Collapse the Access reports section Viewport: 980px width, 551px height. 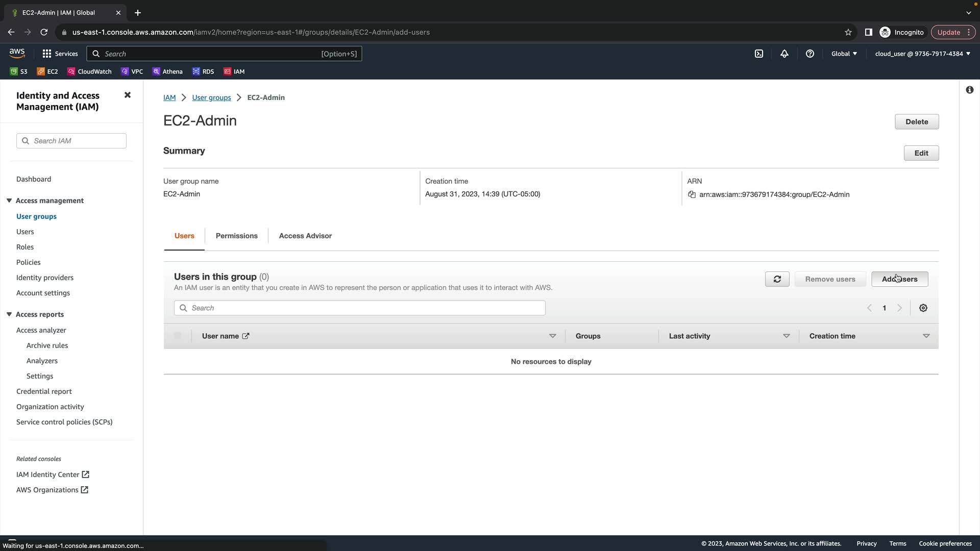pos(9,314)
